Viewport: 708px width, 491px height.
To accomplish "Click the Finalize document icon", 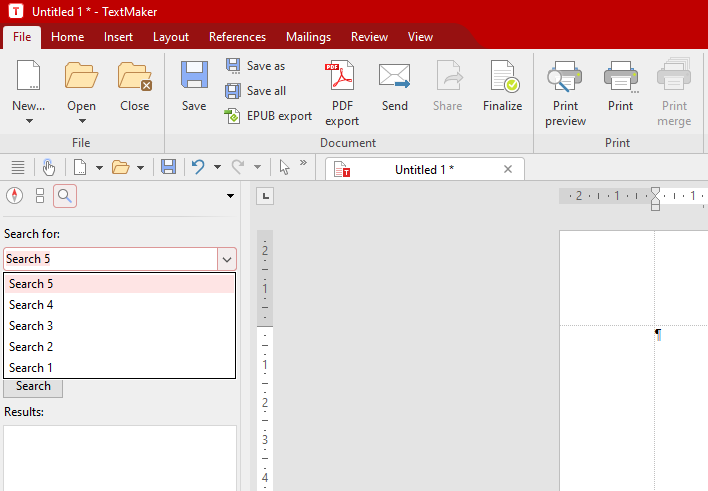I will click(503, 75).
